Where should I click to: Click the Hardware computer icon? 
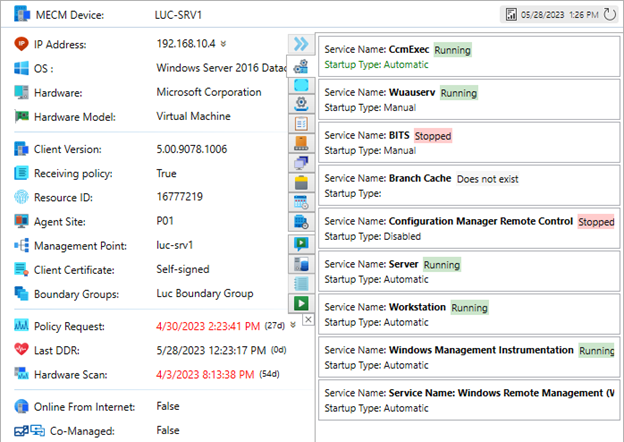(x=21, y=92)
